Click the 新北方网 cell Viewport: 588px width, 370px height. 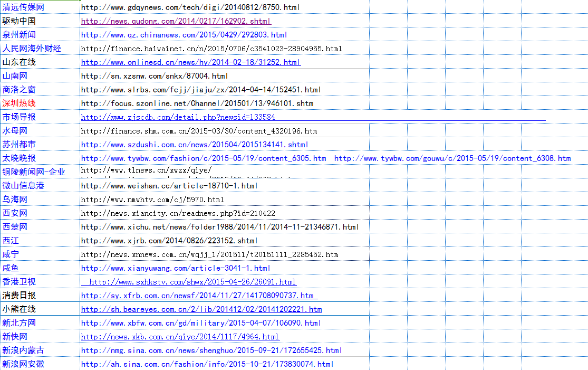[x=40, y=323]
